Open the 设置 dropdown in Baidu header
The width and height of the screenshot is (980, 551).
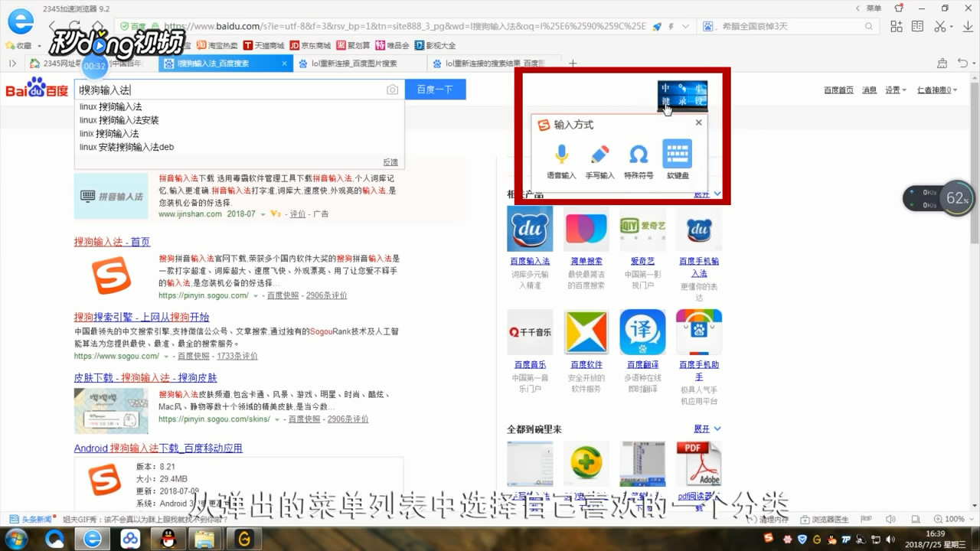(x=896, y=90)
